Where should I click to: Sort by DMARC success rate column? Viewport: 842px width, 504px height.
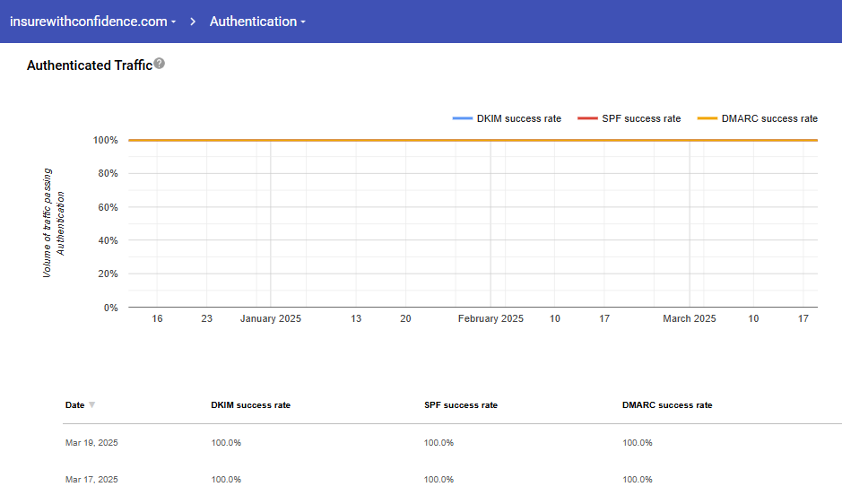coord(666,405)
